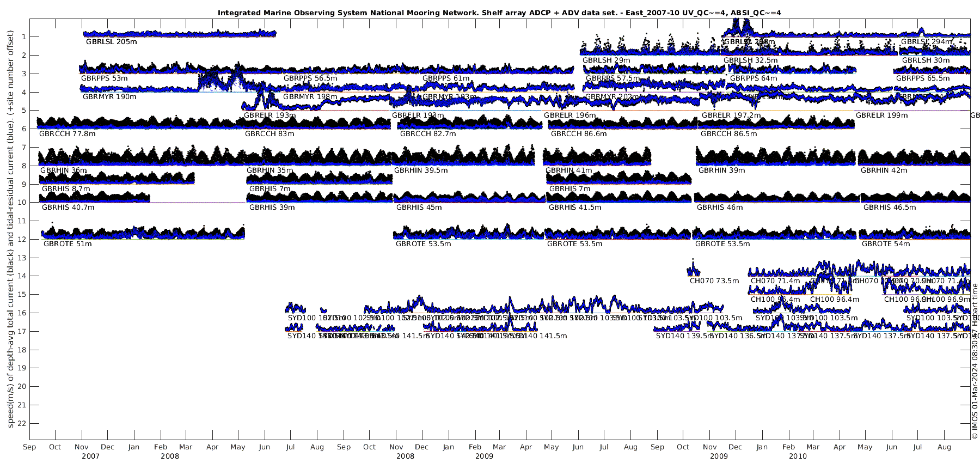Image resolution: width=980 pixels, height=463 pixels.
Task: Pick the 'GBRELR 199m' label
Action: [x=882, y=115]
